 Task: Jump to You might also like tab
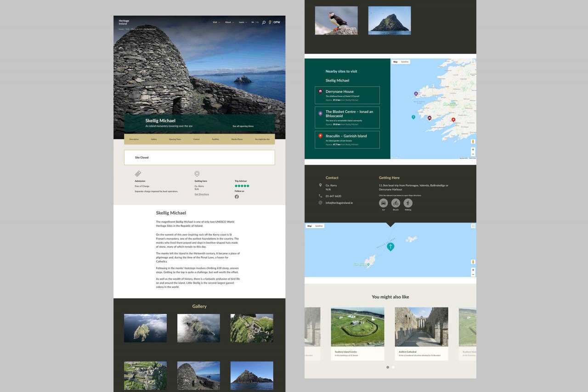262,139
